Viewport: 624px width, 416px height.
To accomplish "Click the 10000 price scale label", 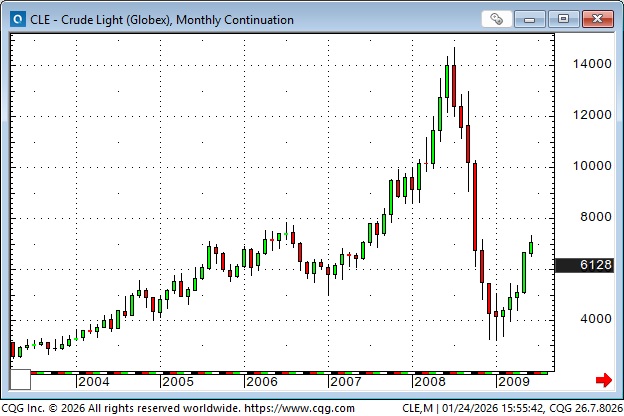I will [584, 166].
